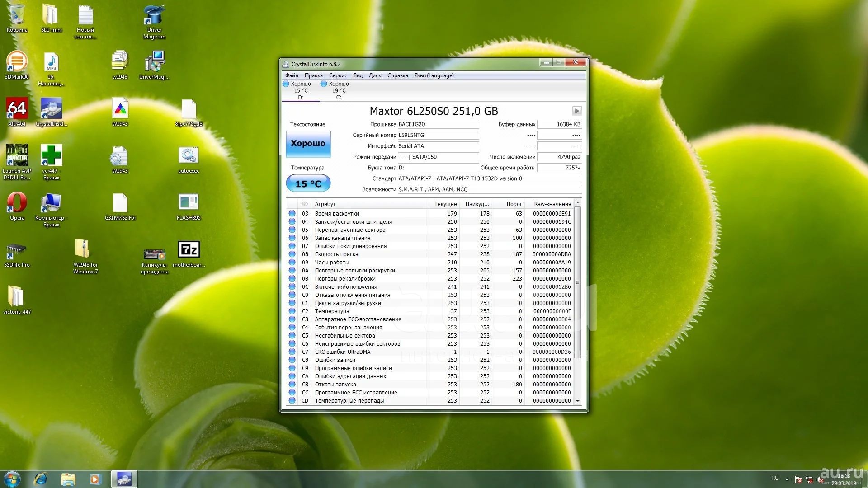Open the Правка menu
Screen dimensions: 868x488
313,75
